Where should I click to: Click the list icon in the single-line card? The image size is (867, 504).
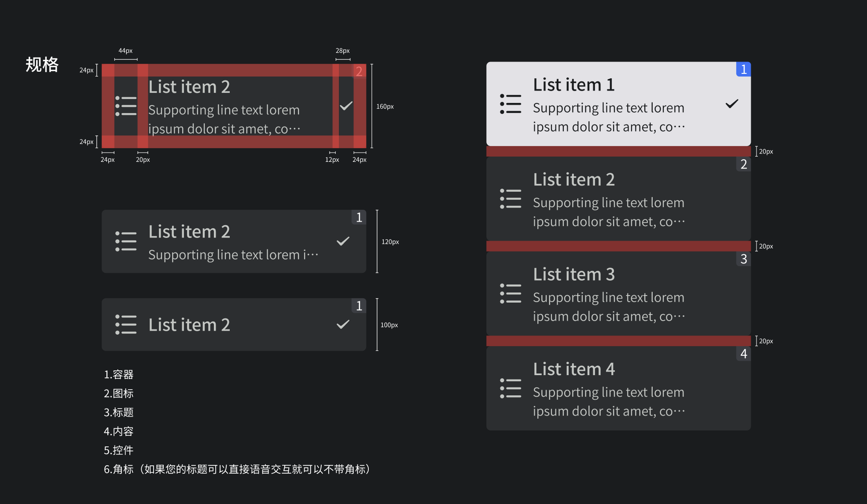[x=126, y=325]
